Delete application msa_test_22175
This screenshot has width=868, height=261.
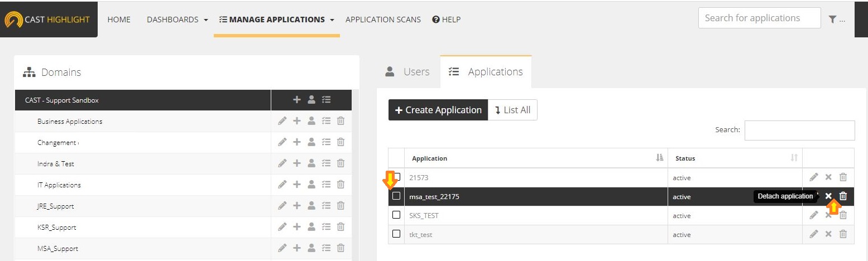(x=843, y=196)
